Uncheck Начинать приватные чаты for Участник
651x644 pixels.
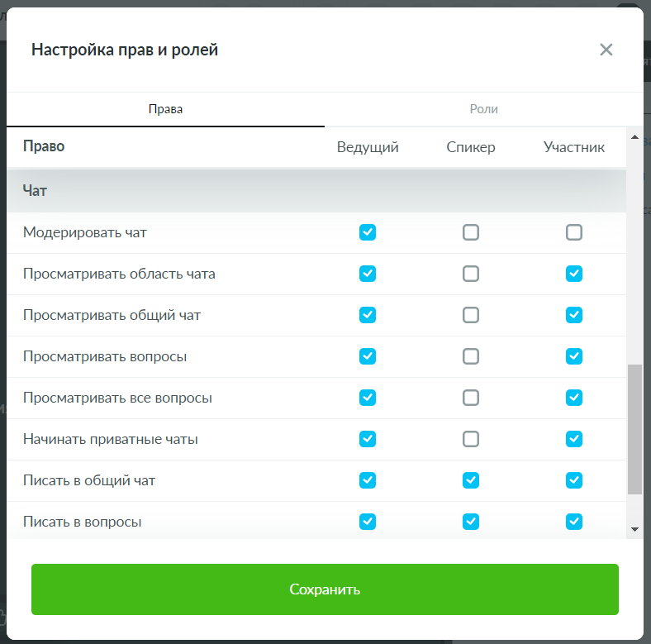[x=574, y=439]
